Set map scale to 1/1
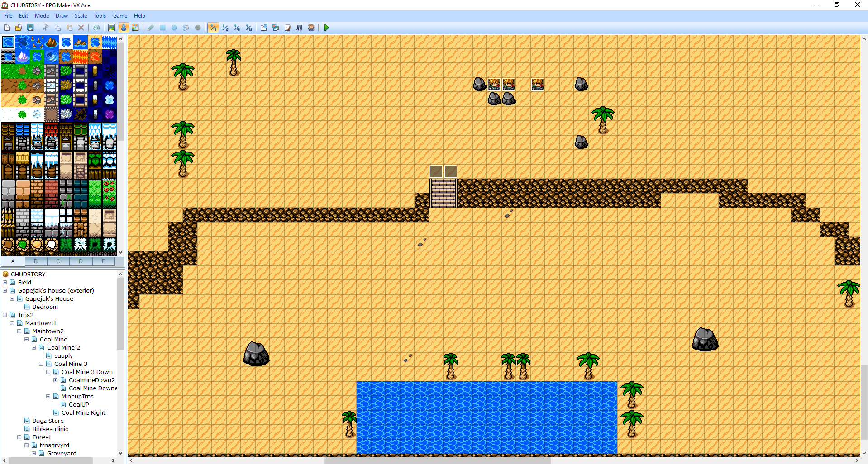868x464 pixels. [213, 28]
